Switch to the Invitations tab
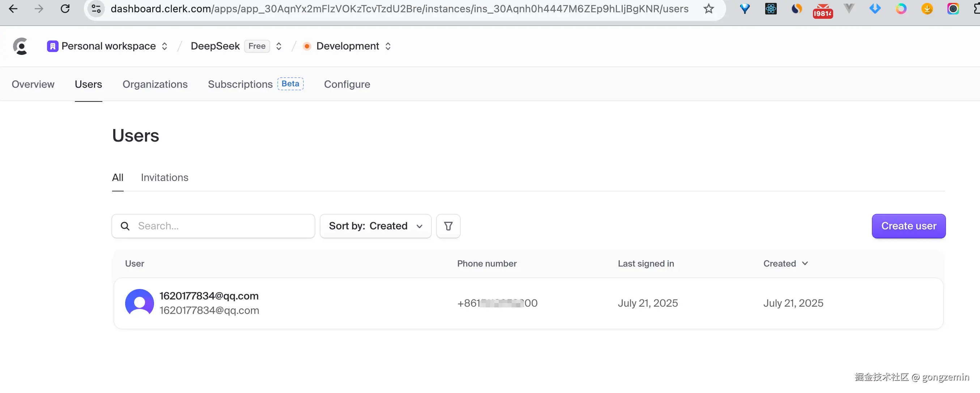The width and height of the screenshot is (980, 393). coord(164,177)
